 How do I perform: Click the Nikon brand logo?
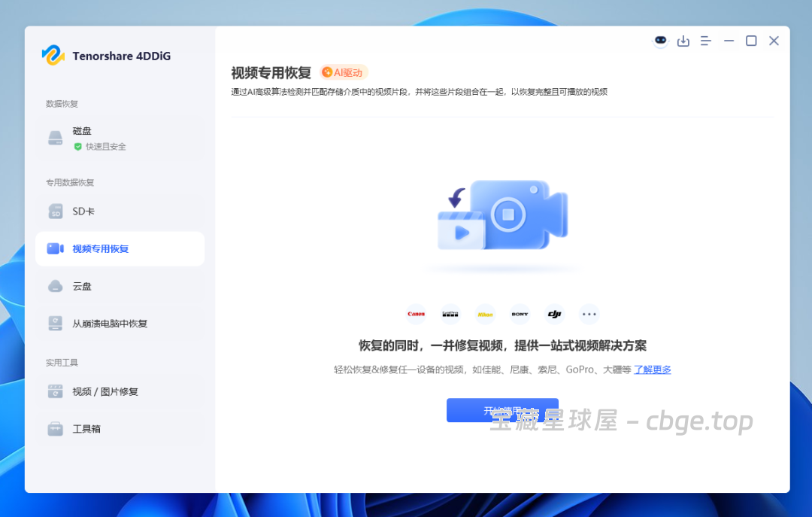tap(485, 314)
